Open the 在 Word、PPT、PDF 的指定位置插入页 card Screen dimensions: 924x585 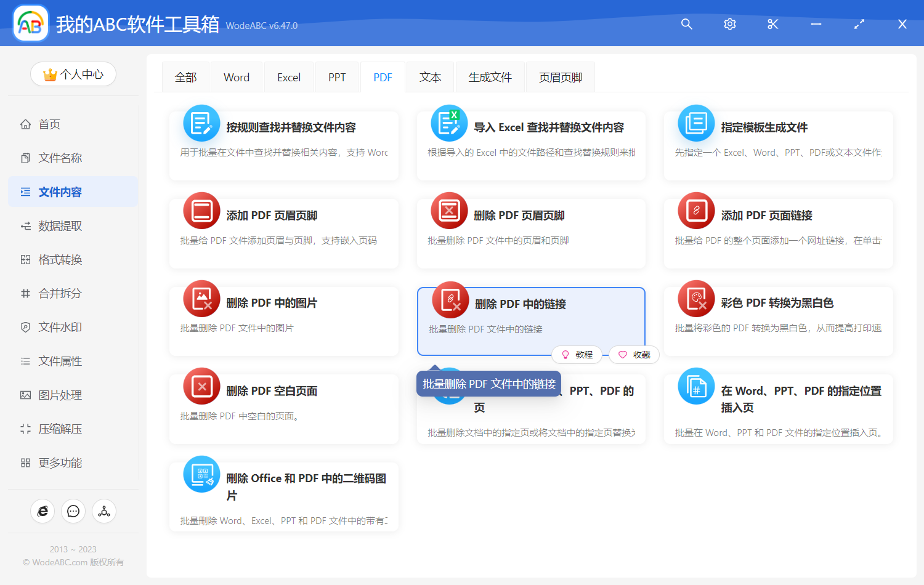[x=778, y=408]
